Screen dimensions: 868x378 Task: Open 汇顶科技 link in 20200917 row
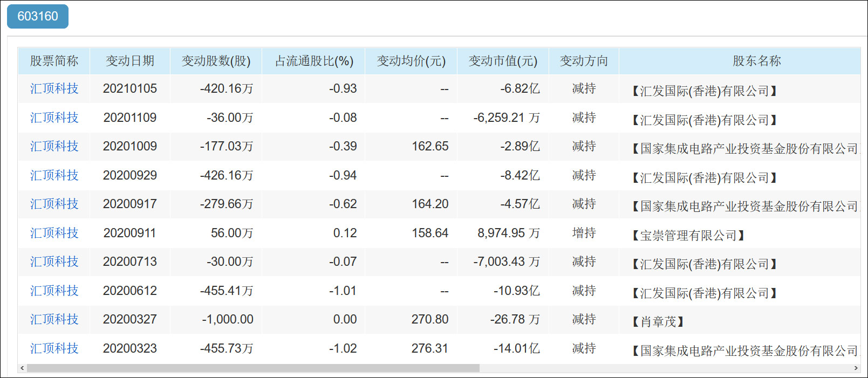54,204
